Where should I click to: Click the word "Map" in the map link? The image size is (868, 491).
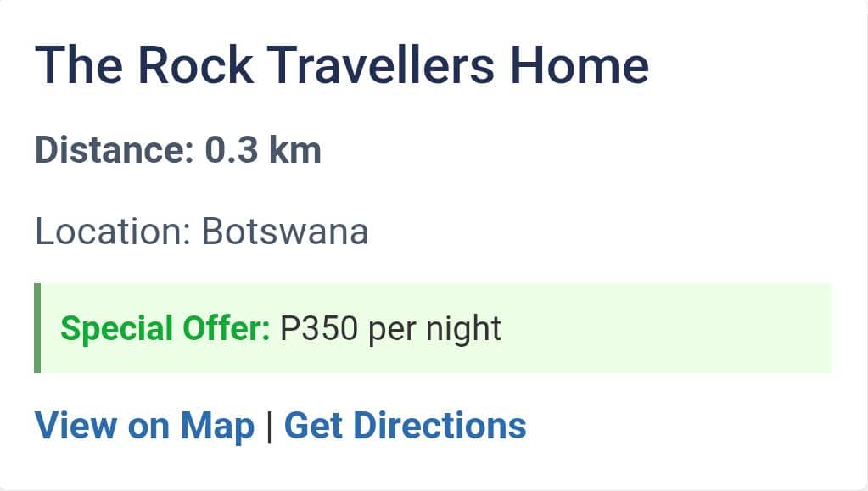click(217, 425)
